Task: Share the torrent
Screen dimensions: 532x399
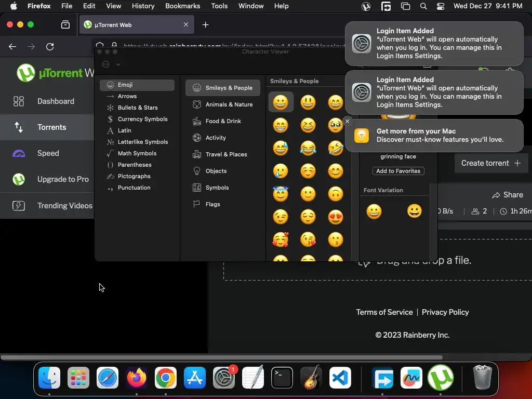Action: point(508,195)
